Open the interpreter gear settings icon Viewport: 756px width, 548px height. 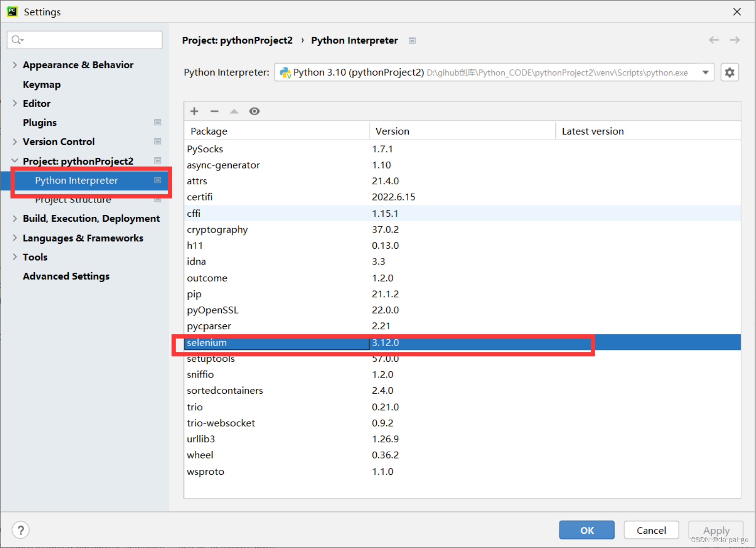coord(729,72)
